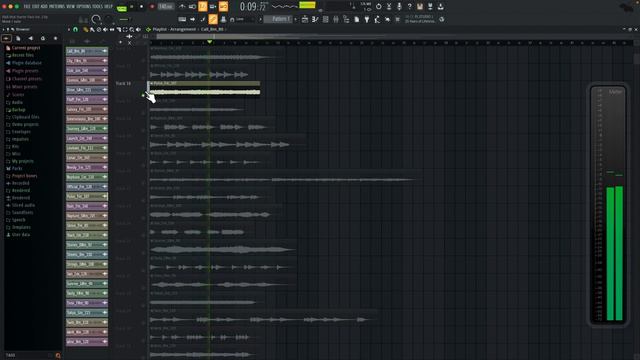The height and width of the screenshot is (360, 640).
Task: Select the highlighted audio clip on Track 18
Action: click(x=204, y=88)
